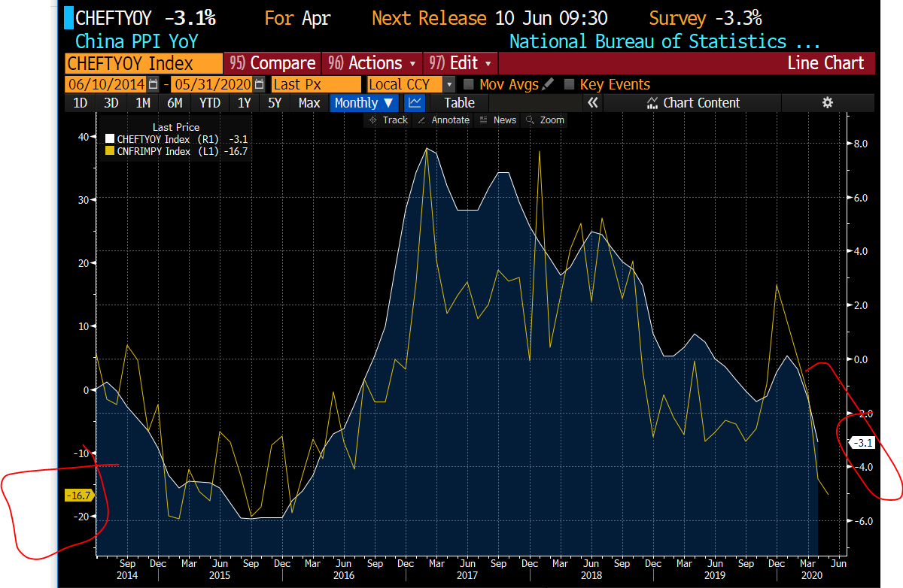The image size is (903, 588).
Task: Click the white CHEFTYOY legend swatch
Action: coord(110,139)
